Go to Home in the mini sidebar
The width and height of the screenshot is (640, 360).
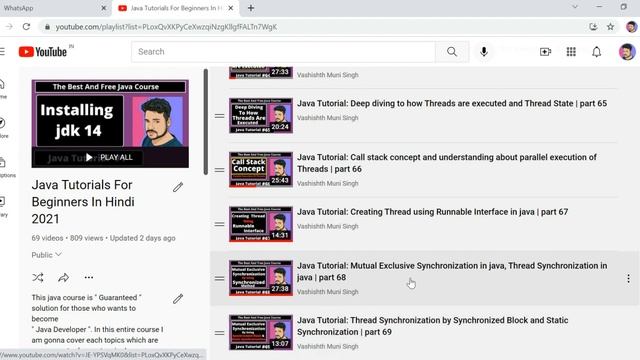(x=3, y=89)
